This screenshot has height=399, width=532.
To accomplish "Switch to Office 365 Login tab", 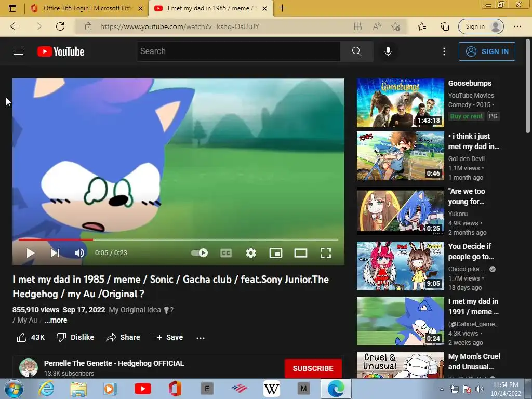I will tap(87, 8).
